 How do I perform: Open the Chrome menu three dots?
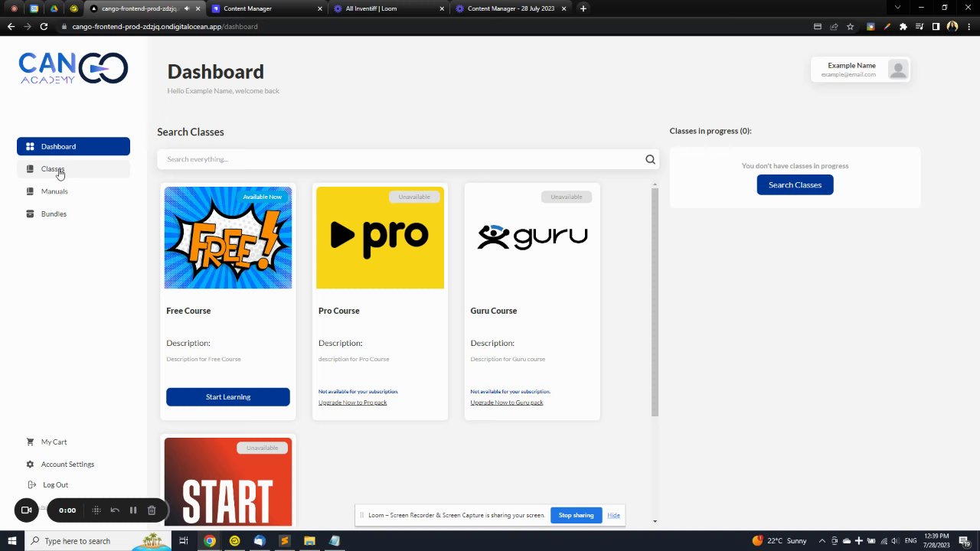point(969,26)
